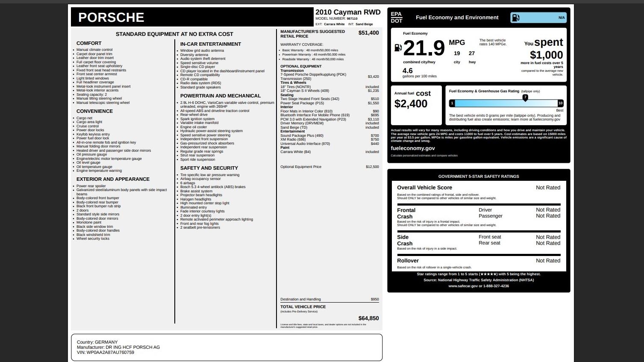Click the Destination and Handling line
This screenshot has height=362, width=644.
[300, 299]
